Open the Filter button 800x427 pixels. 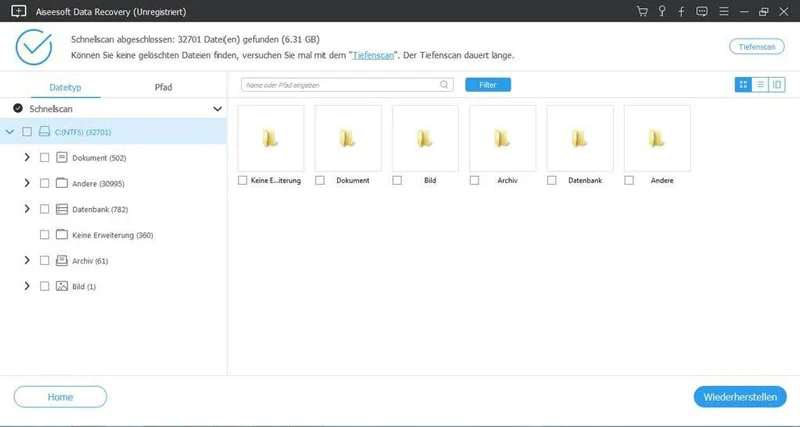[488, 85]
